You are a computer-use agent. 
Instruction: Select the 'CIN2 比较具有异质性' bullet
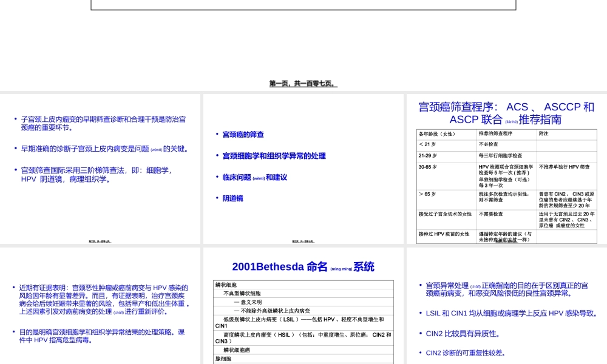(x=464, y=333)
